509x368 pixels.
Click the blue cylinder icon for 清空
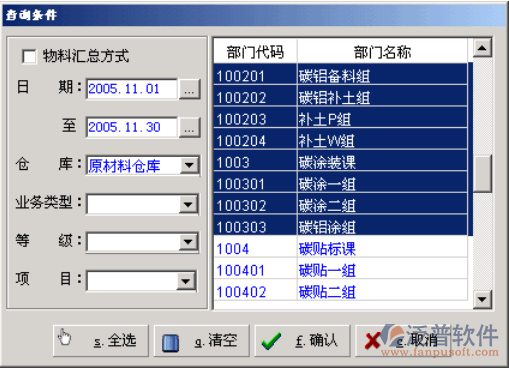coord(170,343)
